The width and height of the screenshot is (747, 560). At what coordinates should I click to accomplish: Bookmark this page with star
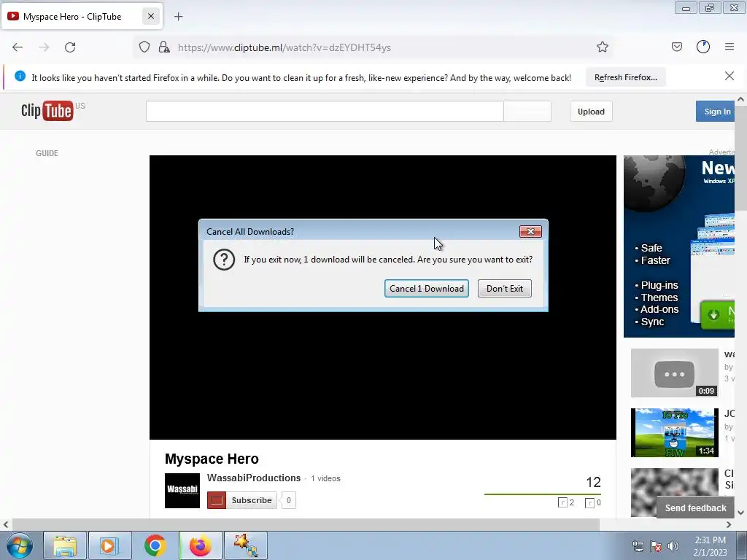602,47
